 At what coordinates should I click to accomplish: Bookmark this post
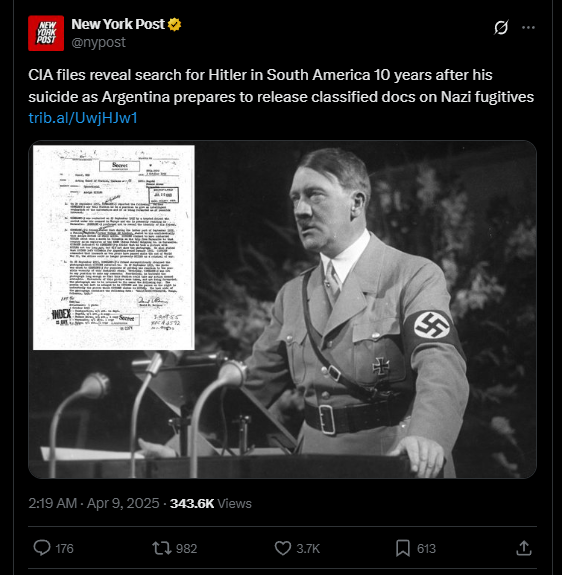coord(403,548)
